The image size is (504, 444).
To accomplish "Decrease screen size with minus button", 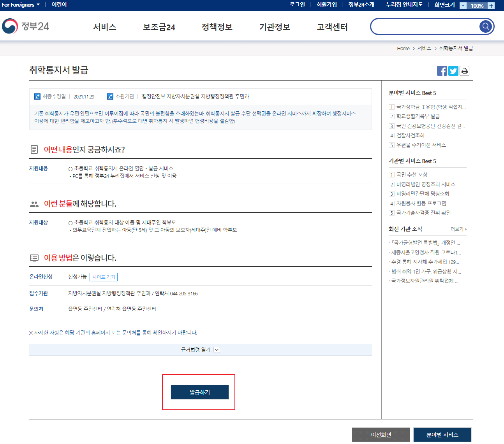I will coord(463,5).
